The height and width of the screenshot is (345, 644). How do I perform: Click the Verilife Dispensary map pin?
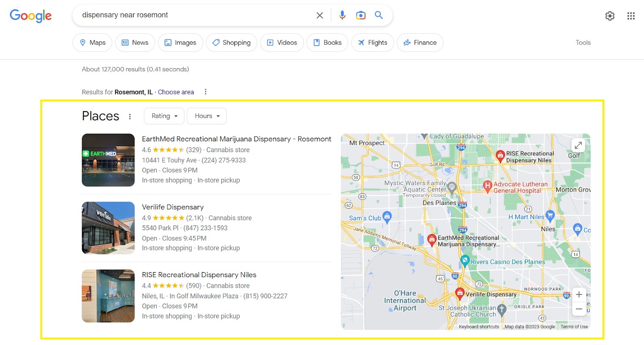point(460,293)
